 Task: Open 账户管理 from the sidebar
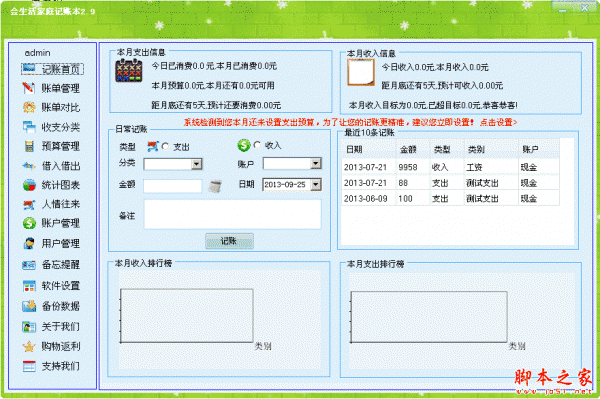(61, 223)
